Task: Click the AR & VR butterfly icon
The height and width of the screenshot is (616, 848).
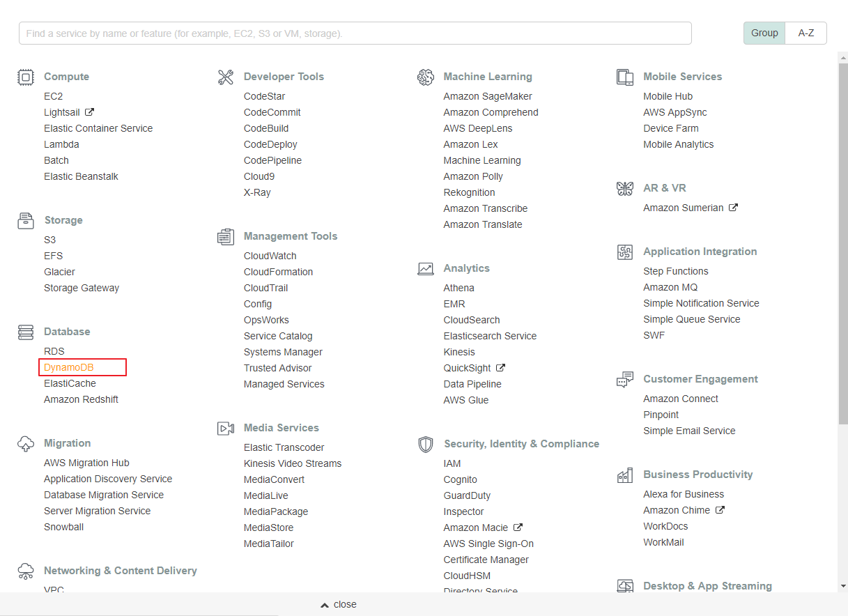Action: [x=625, y=189]
